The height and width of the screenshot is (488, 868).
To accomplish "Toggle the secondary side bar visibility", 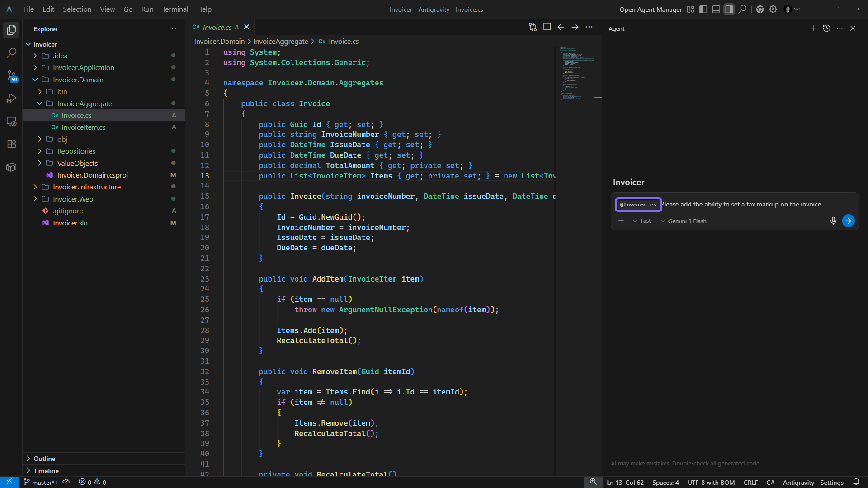I will (x=729, y=9).
